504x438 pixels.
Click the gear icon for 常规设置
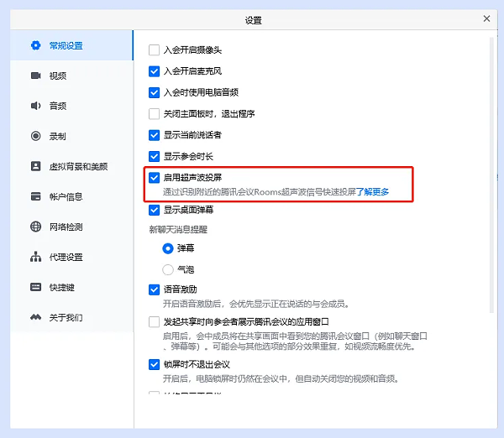(35, 45)
